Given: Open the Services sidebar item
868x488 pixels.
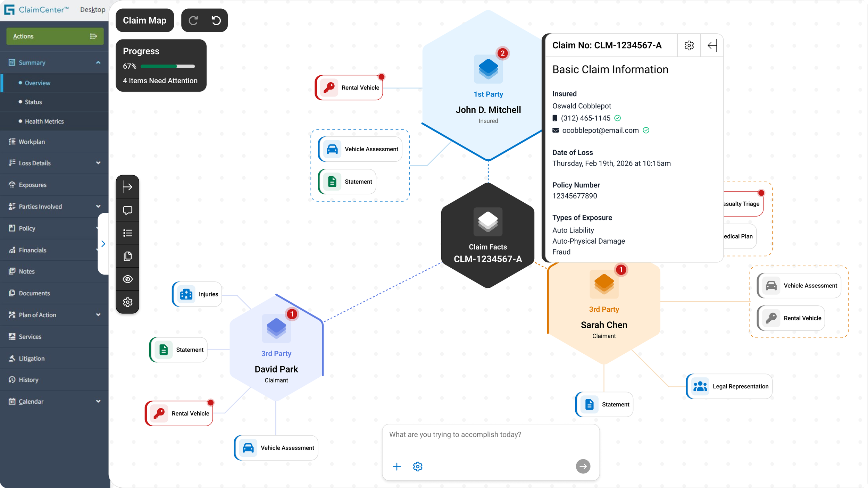Looking at the screenshot, I should (54, 337).
